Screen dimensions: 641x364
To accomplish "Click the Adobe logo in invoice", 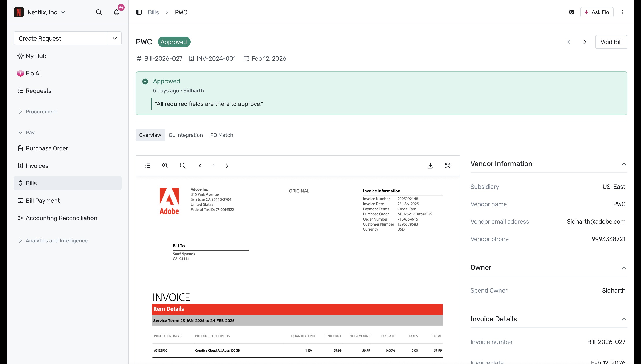I will pyautogui.click(x=169, y=201).
